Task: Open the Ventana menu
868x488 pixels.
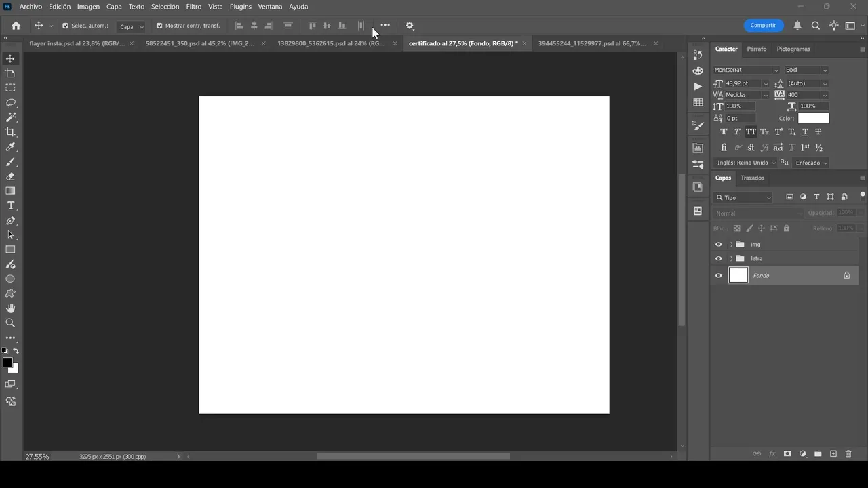Action: [x=270, y=7]
